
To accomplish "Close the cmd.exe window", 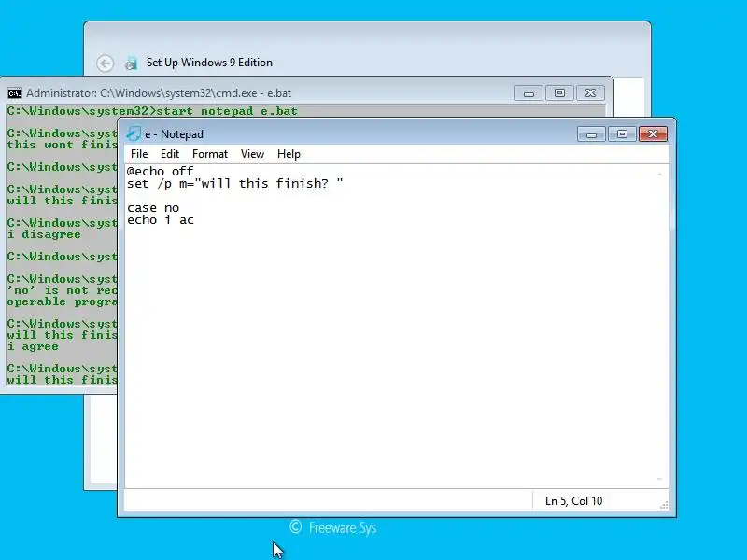I will 590,93.
